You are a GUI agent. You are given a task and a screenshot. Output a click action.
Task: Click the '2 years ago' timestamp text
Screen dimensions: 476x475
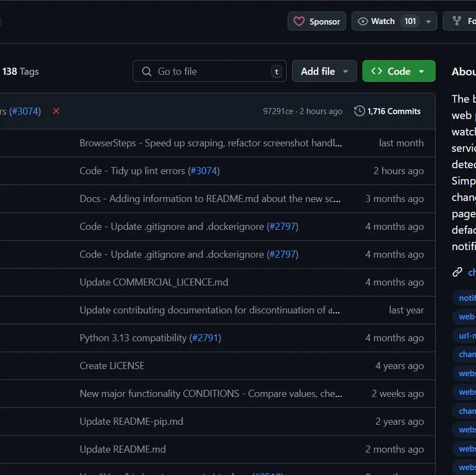coord(399,421)
